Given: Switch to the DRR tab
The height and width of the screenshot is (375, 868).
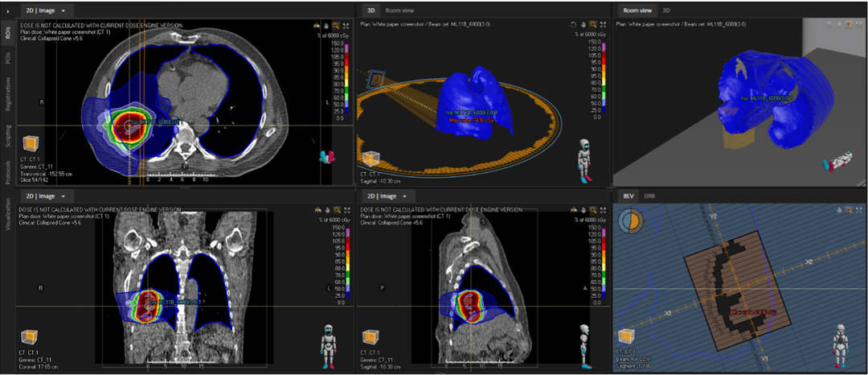Looking at the screenshot, I should (x=649, y=196).
